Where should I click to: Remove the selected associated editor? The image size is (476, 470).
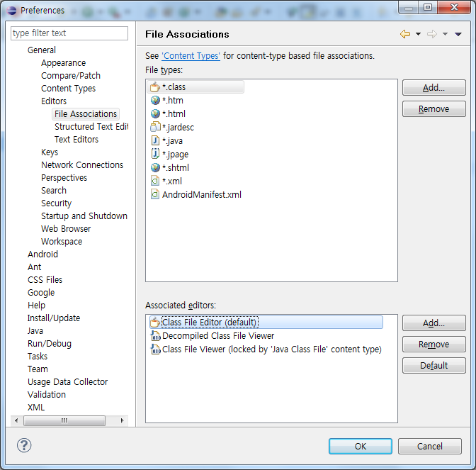[433, 345]
